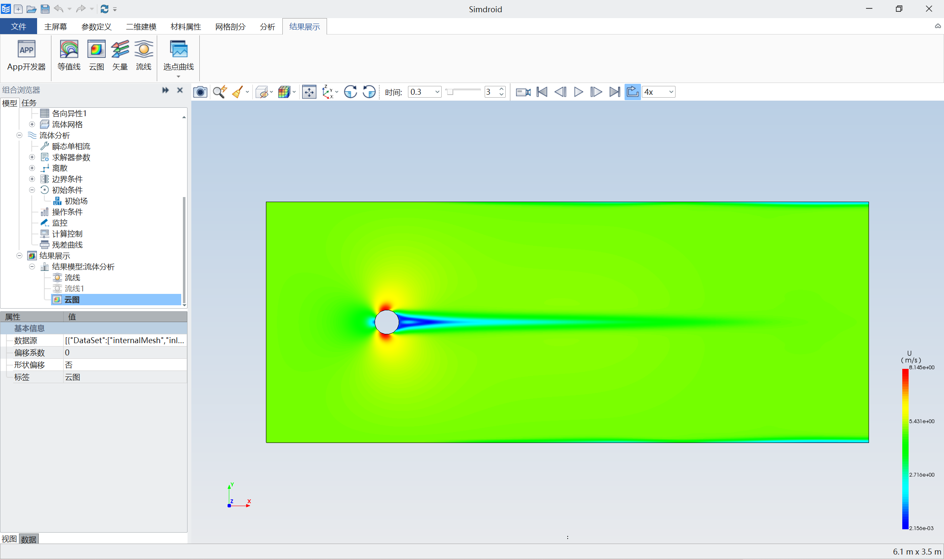Collapse the browser panel with double arrows
The image size is (944, 560).
(166, 90)
